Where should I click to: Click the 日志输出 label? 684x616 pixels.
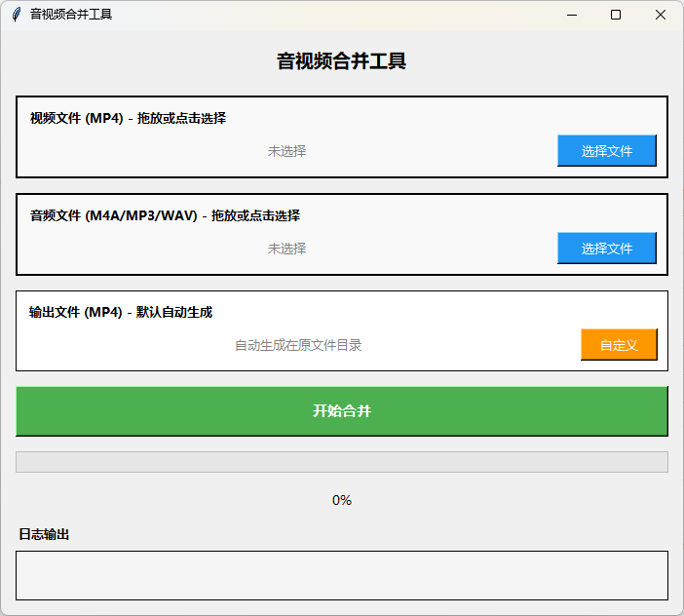[44, 534]
